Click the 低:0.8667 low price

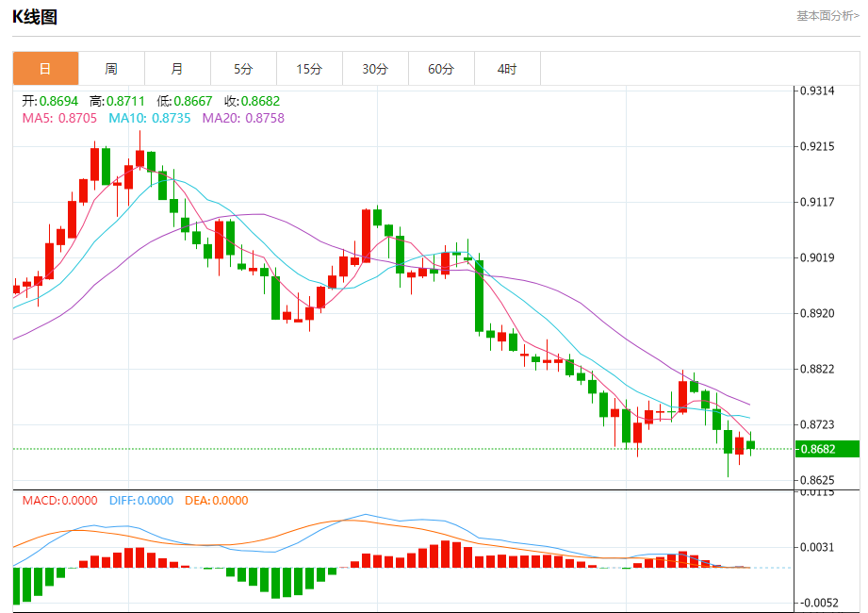pos(185,101)
